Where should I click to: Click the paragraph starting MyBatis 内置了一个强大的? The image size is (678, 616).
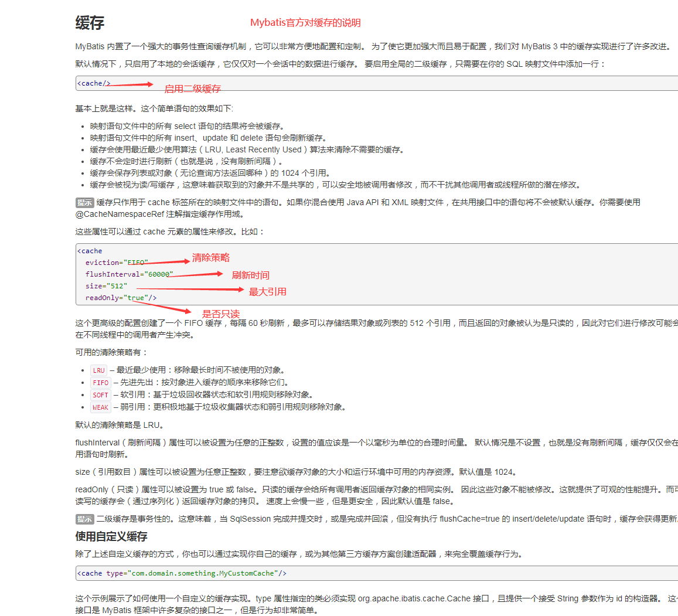click(x=373, y=46)
